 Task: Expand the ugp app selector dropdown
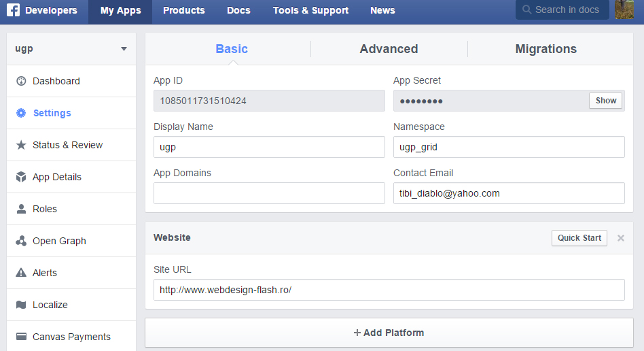(124, 49)
